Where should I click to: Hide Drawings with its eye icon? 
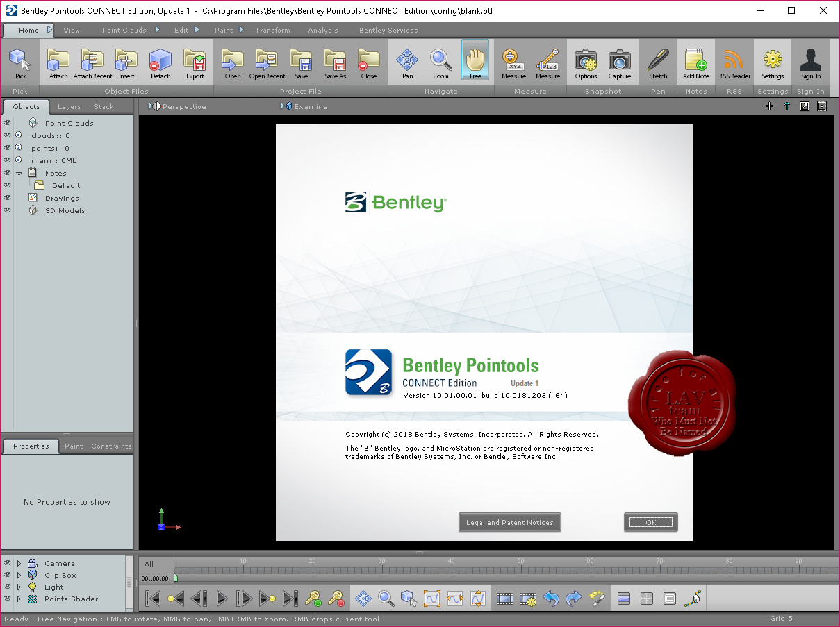point(7,198)
